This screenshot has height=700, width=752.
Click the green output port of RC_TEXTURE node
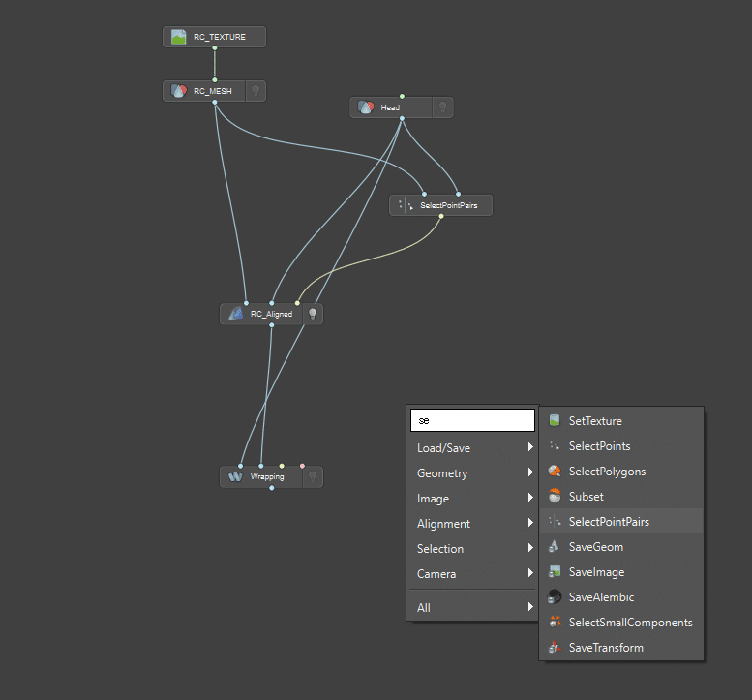tap(215, 48)
